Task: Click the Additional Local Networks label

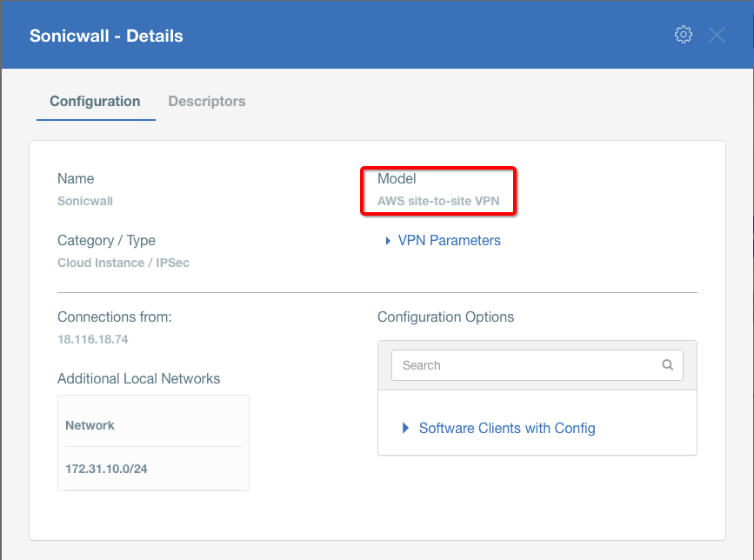Action: pos(138,379)
